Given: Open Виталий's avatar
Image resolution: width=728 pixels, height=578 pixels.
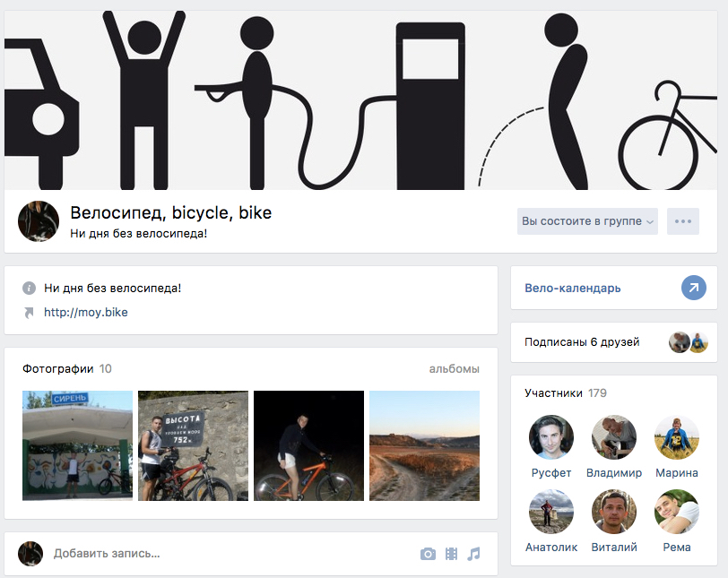Looking at the screenshot, I should pyautogui.click(x=614, y=512).
